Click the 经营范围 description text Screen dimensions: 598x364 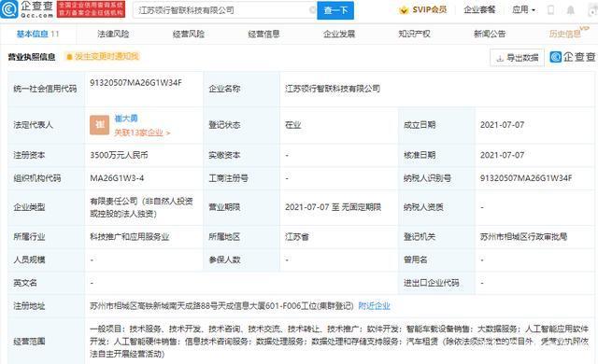click(339, 342)
